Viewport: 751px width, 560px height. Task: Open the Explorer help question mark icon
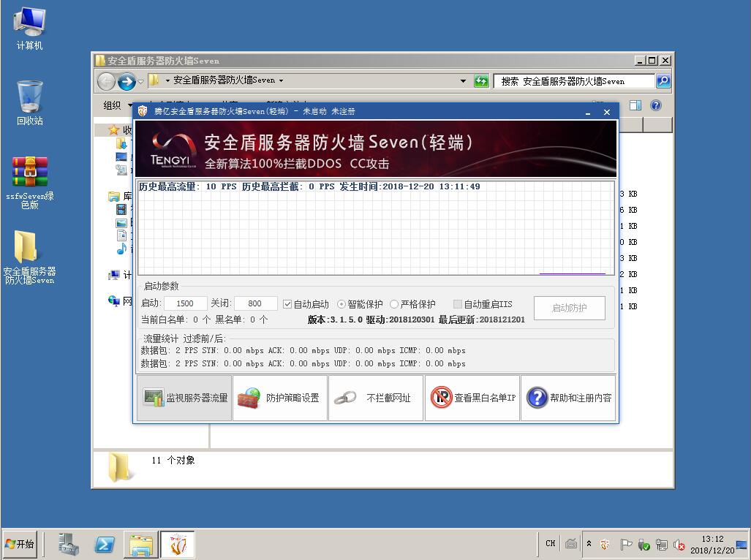coord(656,105)
